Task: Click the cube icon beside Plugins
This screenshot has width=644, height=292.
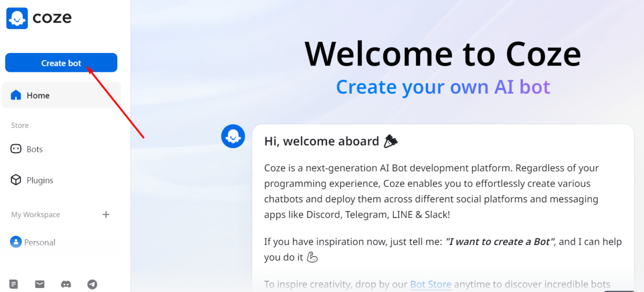Action: [16, 180]
